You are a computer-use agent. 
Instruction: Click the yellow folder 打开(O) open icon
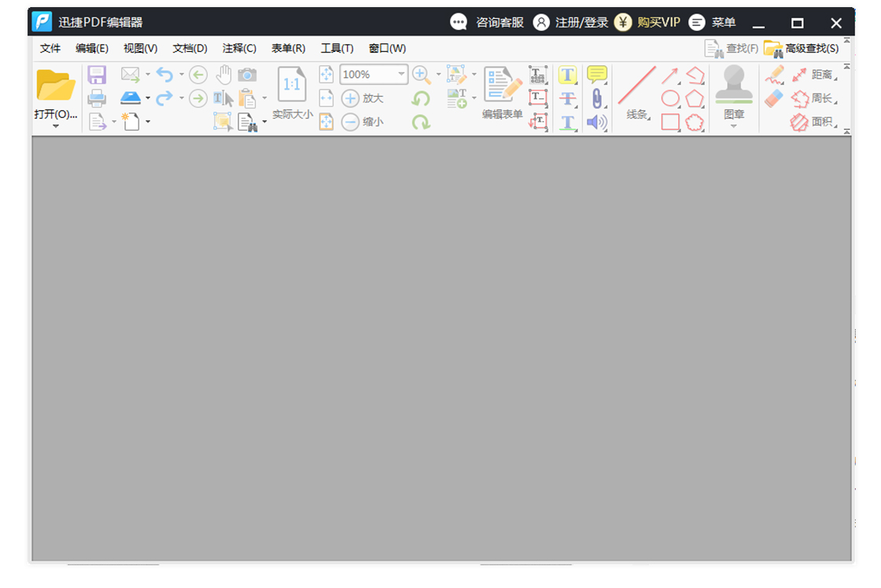(x=55, y=86)
